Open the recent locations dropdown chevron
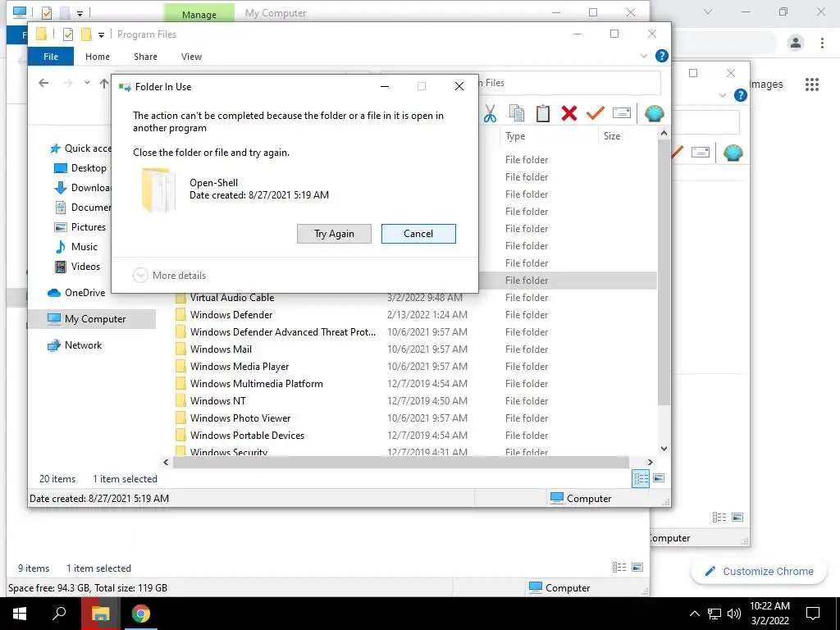 tap(87, 83)
